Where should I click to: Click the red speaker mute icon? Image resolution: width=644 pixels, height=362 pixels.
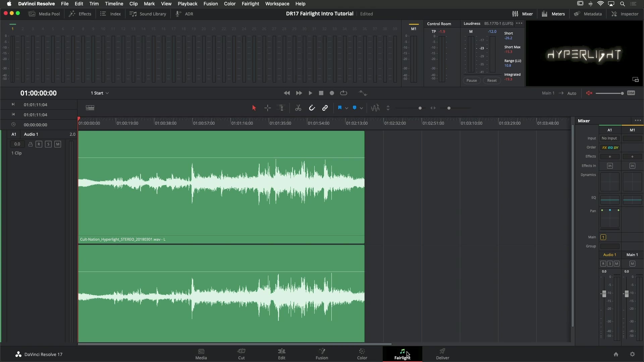589,93
